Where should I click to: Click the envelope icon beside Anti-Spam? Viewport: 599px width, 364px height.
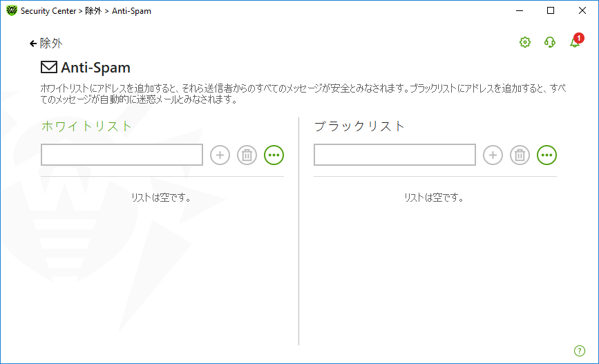[49, 67]
